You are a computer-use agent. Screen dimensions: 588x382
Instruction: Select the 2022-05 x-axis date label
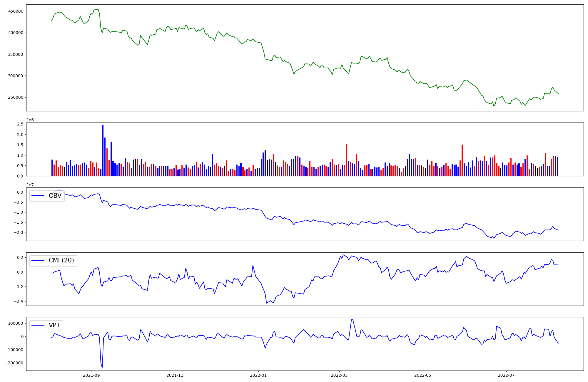pos(423,375)
